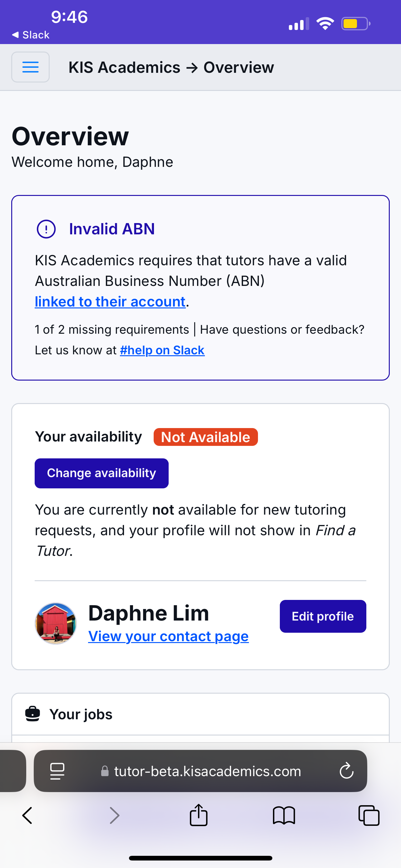This screenshot has height=868, width=401.
Task: Tap the tutor-beta.kisacademics.com address field
Action: [207, 771]
